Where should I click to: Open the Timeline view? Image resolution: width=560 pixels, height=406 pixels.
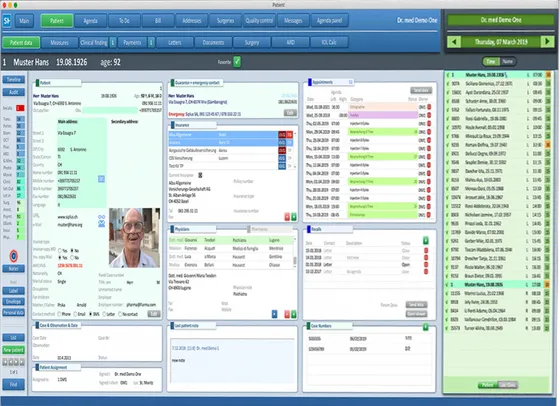[14, 79]
